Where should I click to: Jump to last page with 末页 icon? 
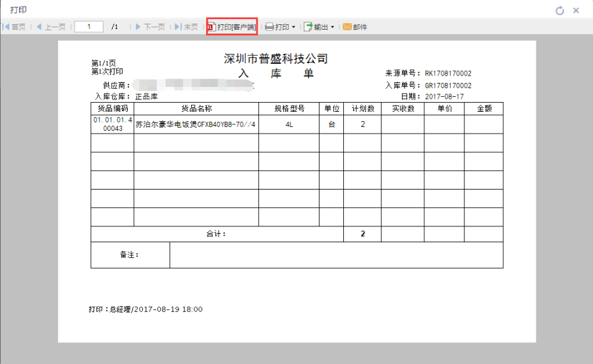click(178, 27)
